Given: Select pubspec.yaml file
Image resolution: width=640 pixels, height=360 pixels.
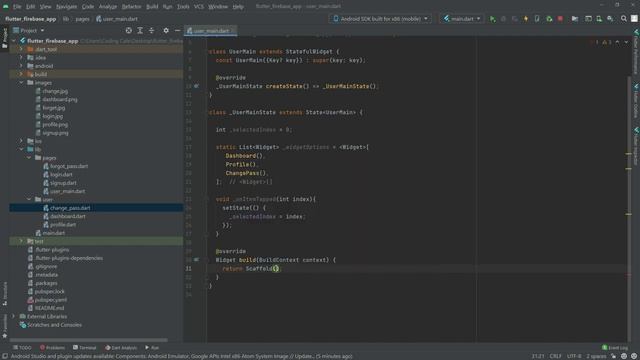Looking at the screenshot, I should coord(51,300).
